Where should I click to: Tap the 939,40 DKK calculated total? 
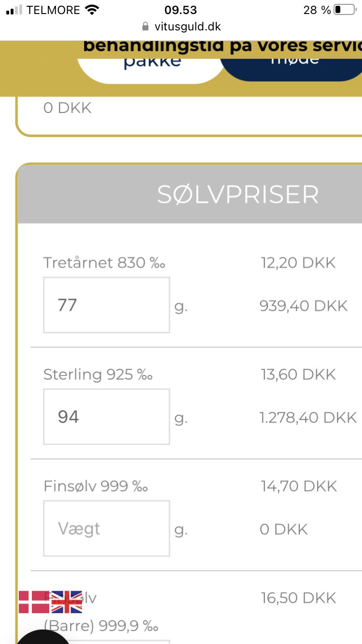click(304, 306)
